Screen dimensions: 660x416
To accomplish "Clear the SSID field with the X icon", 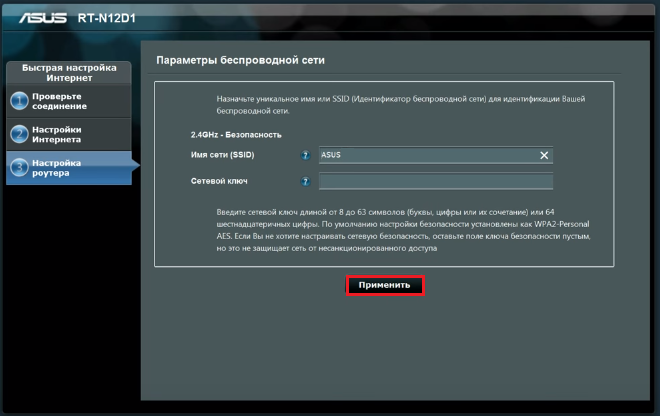I will 544,155.
